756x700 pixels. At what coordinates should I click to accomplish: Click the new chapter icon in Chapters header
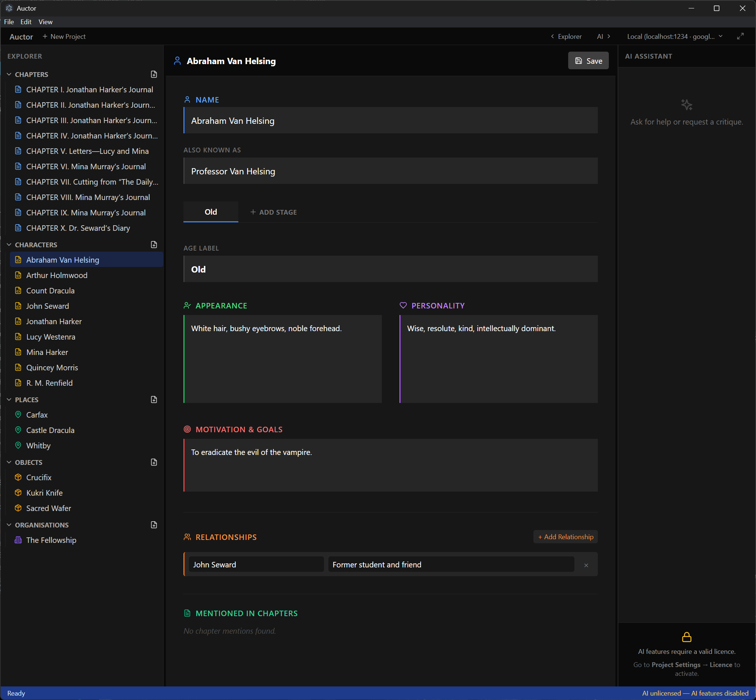point(154,74)
